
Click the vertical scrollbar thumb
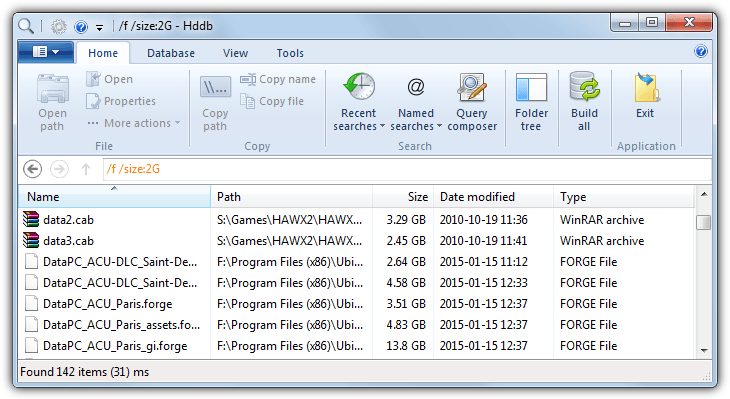(703, 222)
